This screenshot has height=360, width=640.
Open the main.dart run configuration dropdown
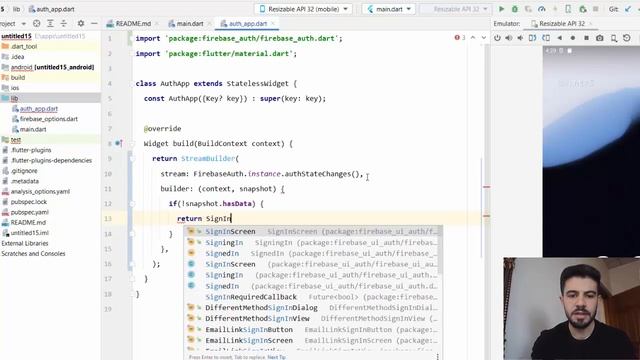point(388,9)
